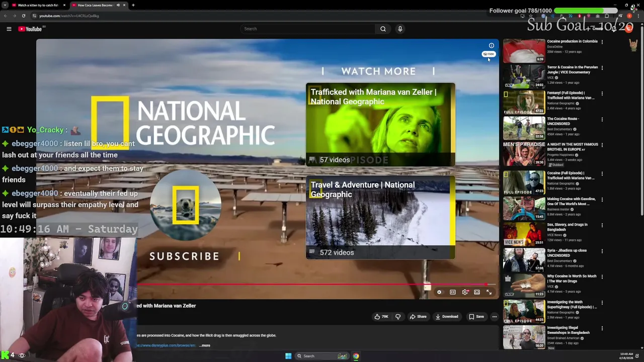644x362 pixels.
Task: Switch to 'Watch a kitten try to catch fish' tab
Action: click(38, 5)
